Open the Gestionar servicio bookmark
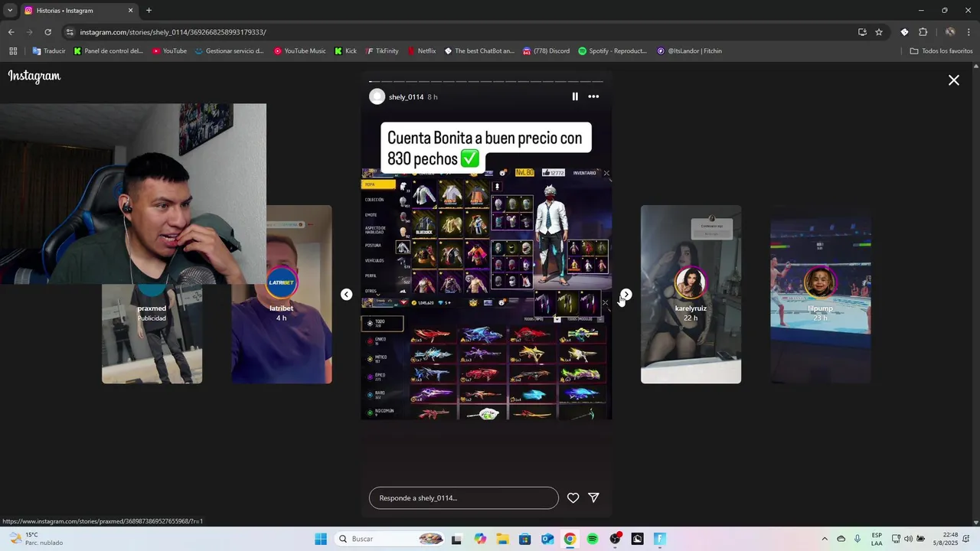This screenshot has height=551, width=980. pos(230,51)
